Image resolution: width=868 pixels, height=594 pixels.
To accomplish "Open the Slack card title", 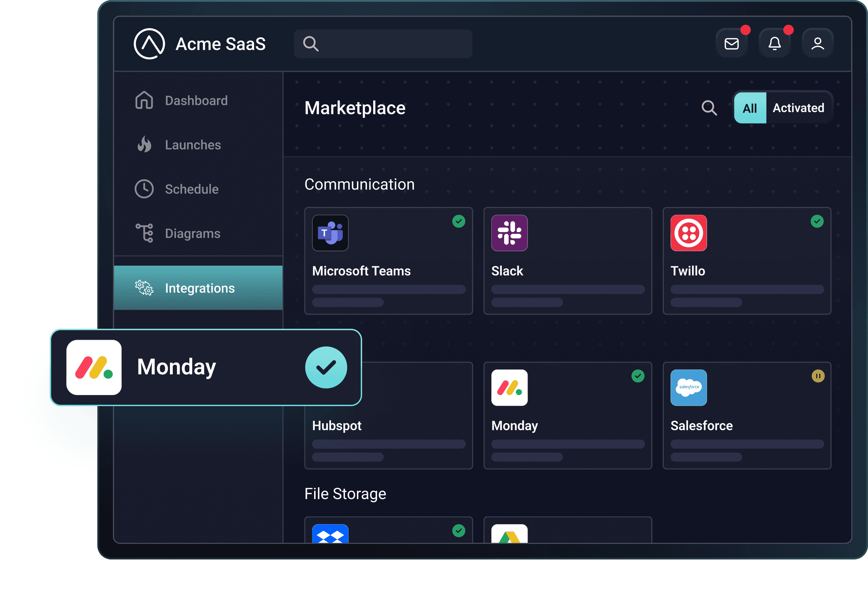I will [507, 271].
